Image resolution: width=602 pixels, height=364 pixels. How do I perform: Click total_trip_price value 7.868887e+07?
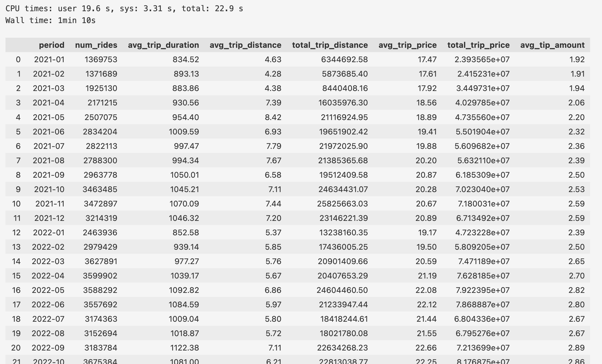point(483,305)
